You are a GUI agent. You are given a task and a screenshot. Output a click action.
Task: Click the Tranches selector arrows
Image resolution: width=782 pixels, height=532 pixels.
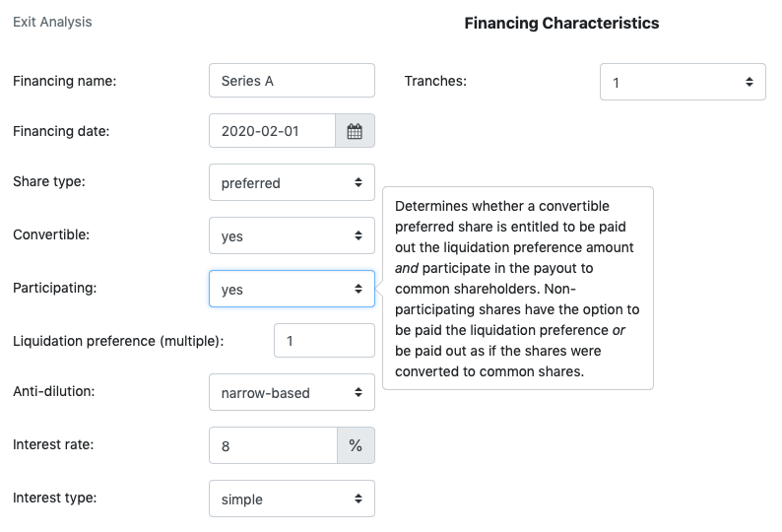tap(749, 82)
